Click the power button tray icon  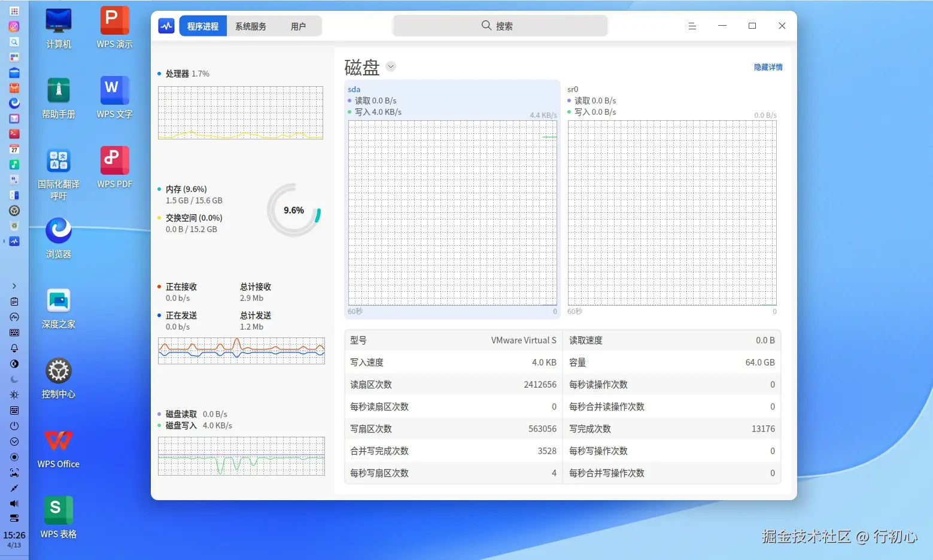[x=14, y=426]
